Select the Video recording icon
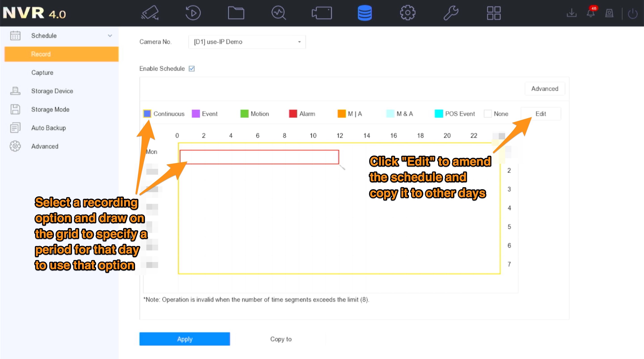Image resolution: width=644 pixels, height=359 pixels. [x=321, y=13]
